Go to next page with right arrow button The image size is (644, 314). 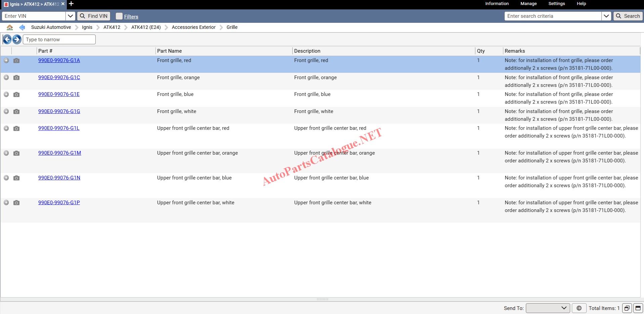pyautogui.click(x=17, y=40)
